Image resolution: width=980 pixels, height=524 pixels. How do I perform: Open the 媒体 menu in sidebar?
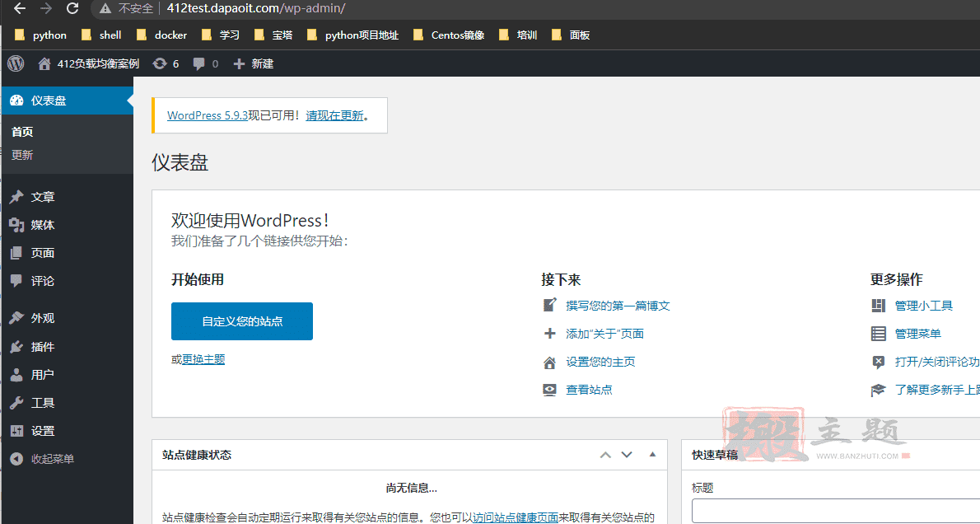(66, 225)
